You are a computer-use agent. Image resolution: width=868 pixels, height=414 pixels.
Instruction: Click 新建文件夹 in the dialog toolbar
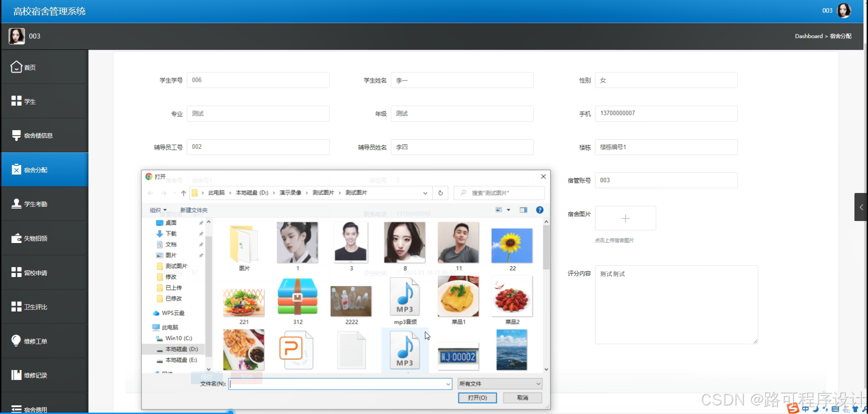tap(193, 210)
